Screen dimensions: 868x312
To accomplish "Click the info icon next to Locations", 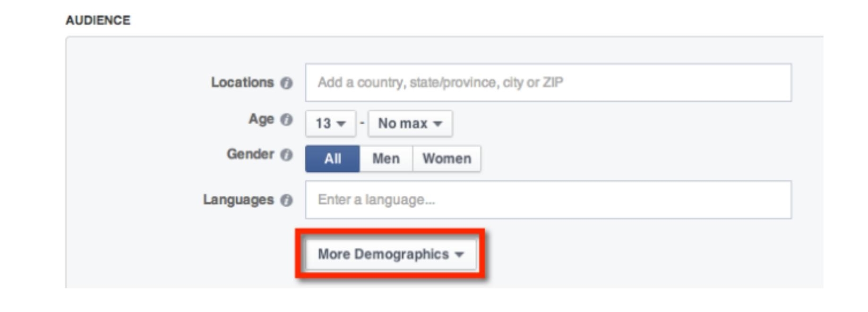I will pos(286,83).
